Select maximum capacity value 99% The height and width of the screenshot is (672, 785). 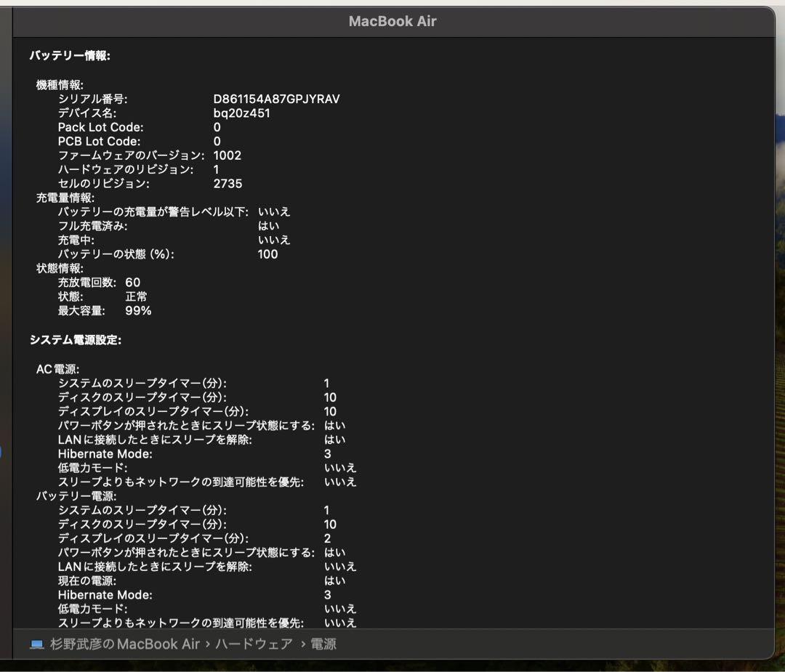click(x=138, y=311)
